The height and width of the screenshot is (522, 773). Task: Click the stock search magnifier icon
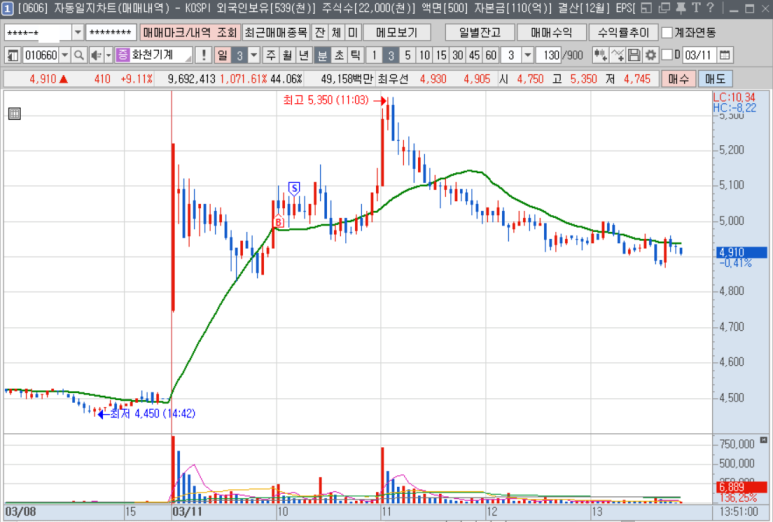(80, 55)
